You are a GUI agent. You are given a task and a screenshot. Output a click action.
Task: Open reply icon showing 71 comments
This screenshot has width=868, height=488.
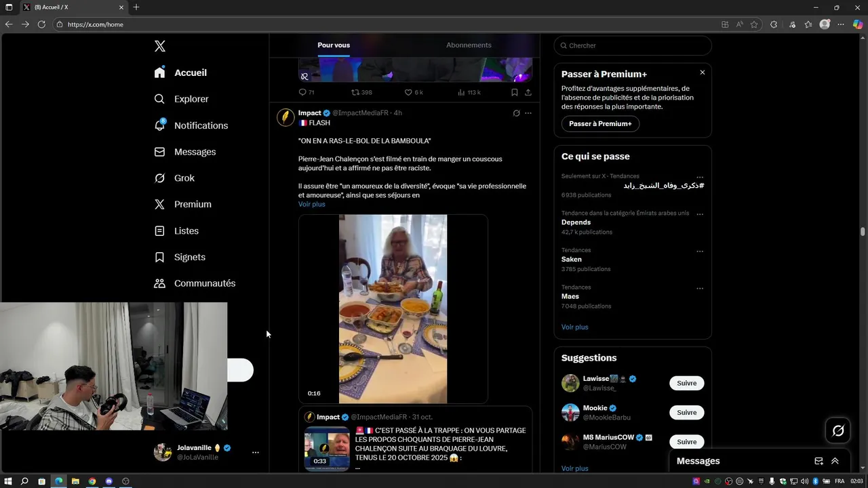coord(307,92)
